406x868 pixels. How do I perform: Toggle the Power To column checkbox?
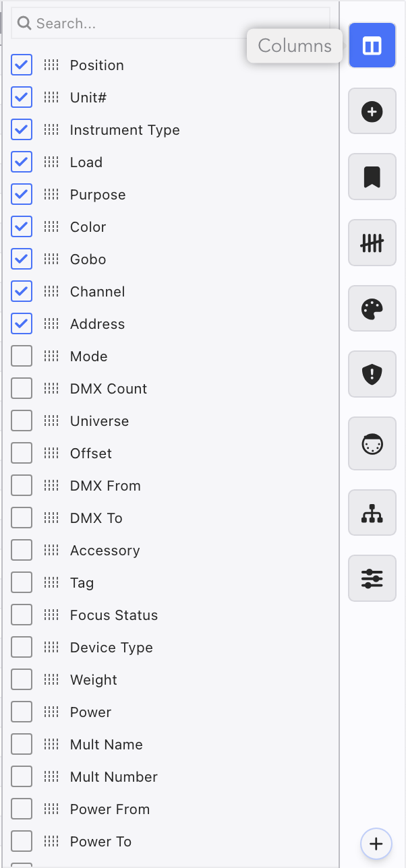(22, 841)
